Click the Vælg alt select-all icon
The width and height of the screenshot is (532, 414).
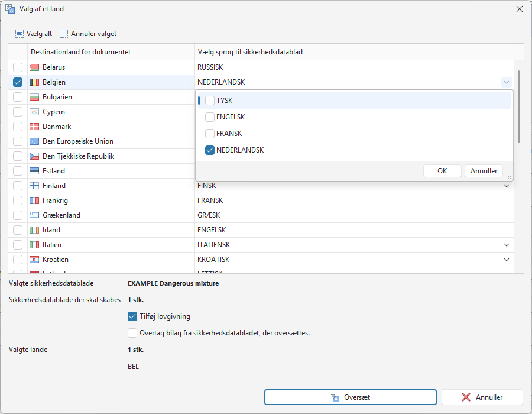[20, 34]
